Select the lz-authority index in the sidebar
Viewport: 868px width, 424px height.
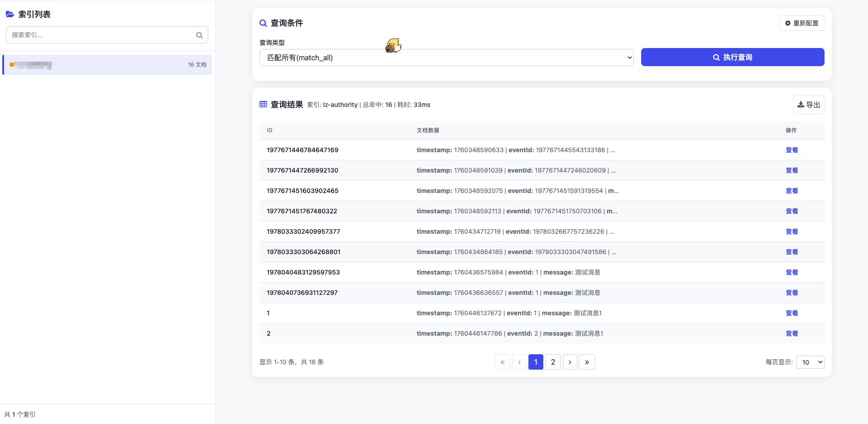tap(106, 64)
